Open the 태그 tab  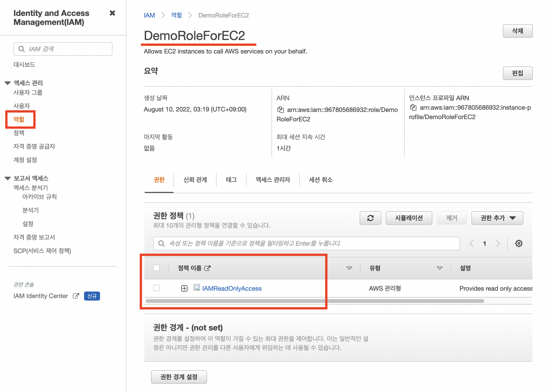231,180
